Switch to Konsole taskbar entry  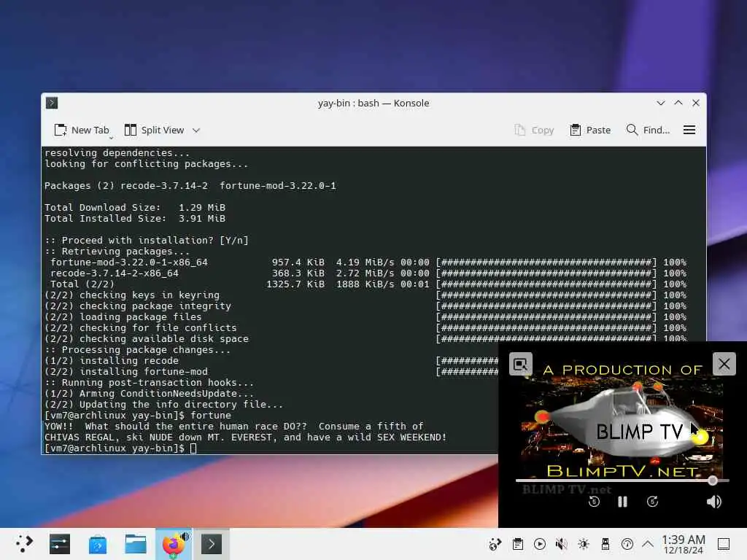point(212,544)
